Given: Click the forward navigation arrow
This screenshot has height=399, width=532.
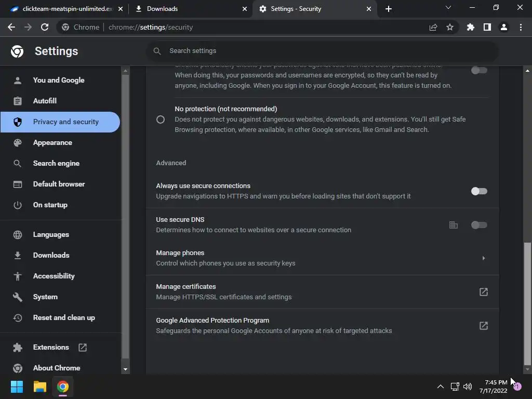Looking at the screenshot, I should (x=28, y=27).
